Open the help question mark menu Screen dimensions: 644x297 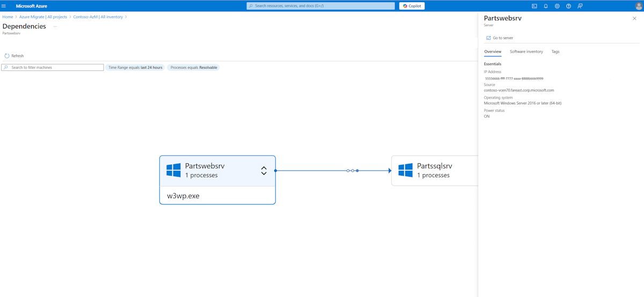tap(569, 6)
